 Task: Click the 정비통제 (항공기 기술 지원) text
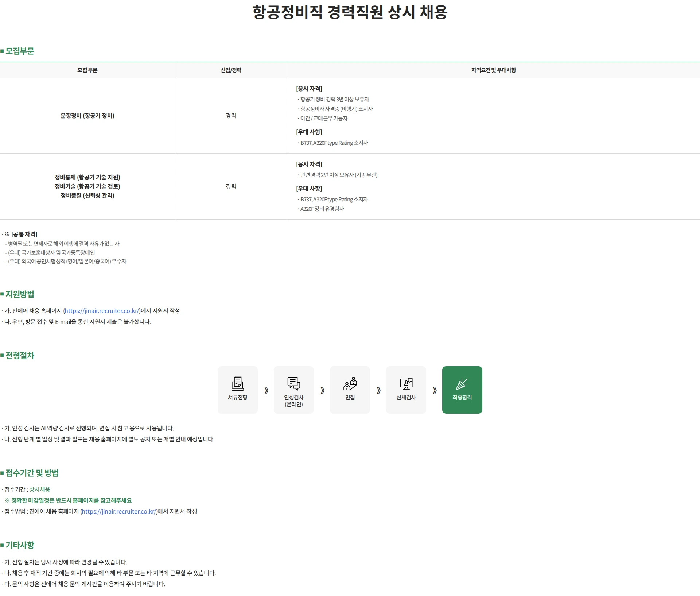tap(87, 177)
